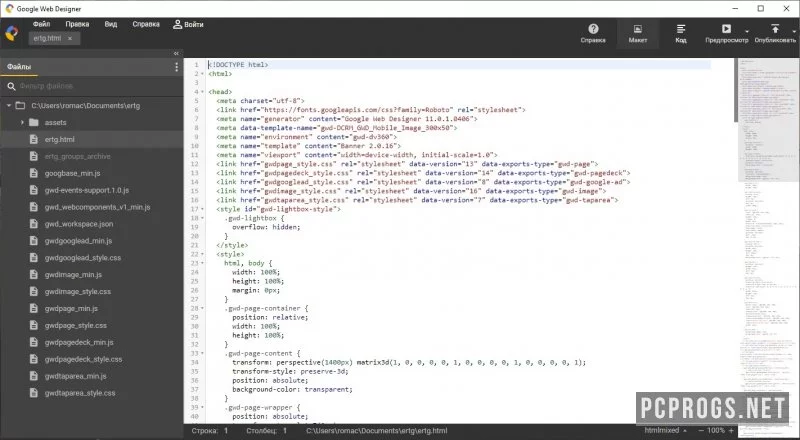Fold .gwd-page-container rule at line 28
The height and width of the screenshot is (440, 800).
pyautogui.click(x=203, y=308)
